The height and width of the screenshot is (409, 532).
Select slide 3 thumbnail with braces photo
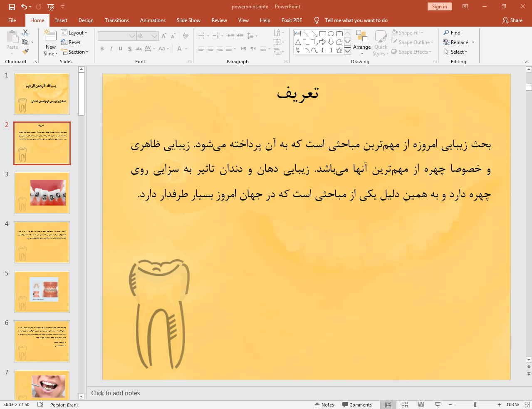pyautogui.click(x=42, y=193)
